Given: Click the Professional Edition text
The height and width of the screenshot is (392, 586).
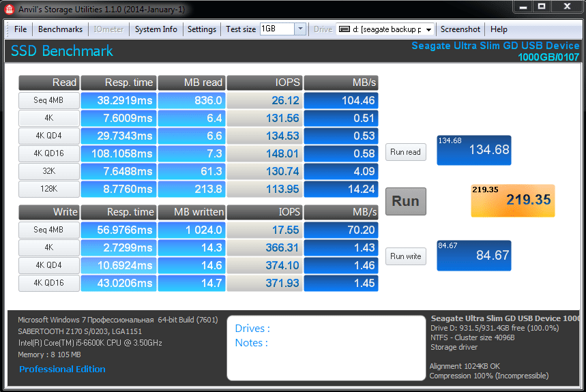Looking at the screenshot, I should click(x=62, y=370).
